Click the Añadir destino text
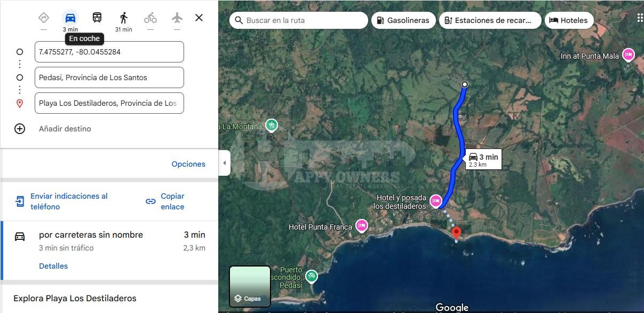The height and width of the screenshot is (313, 644). pos(65,129)
